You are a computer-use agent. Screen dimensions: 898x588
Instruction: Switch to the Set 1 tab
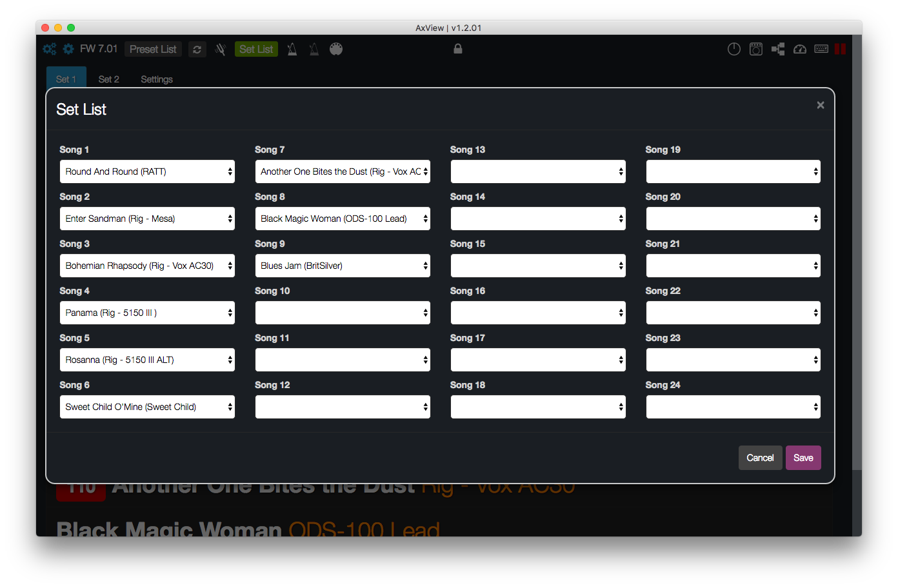[x=66, y=79]
